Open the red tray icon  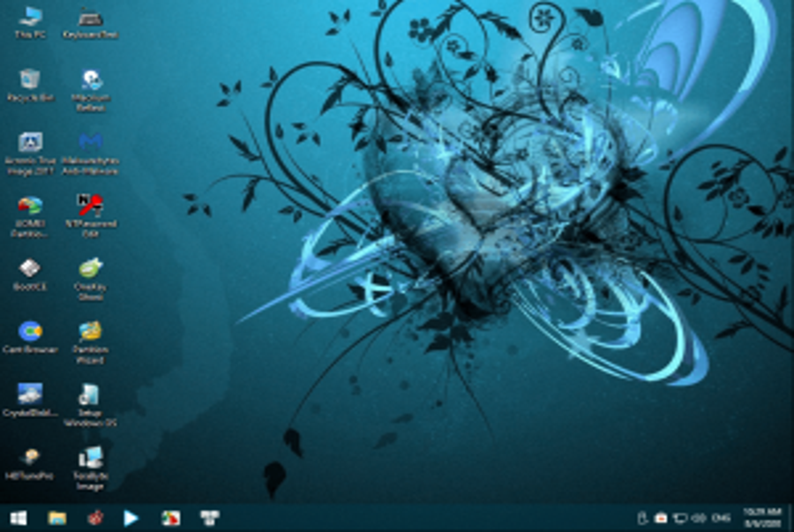pyautogui.click(x=660, y=518)
